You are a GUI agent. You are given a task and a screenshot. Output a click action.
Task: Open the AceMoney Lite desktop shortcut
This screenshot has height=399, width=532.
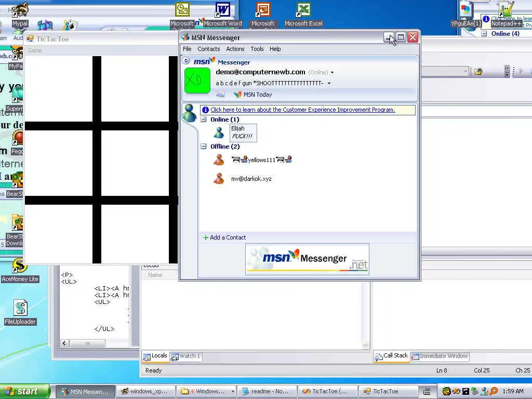(x=20, y=271)
